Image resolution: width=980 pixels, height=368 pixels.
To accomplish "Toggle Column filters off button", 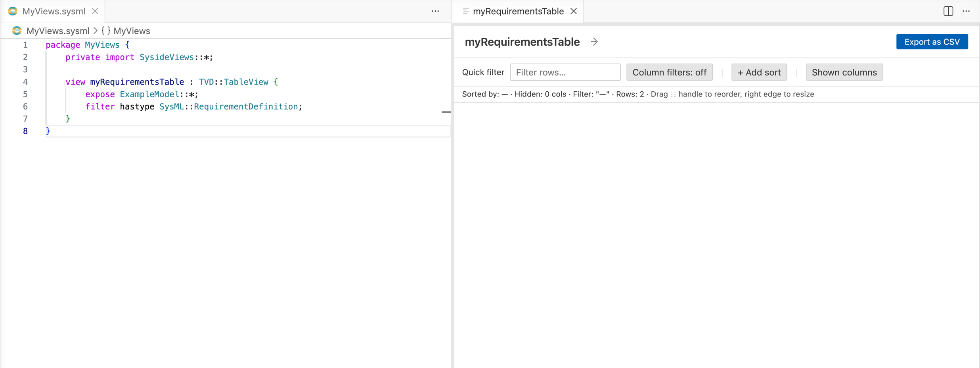I will 670,72.
